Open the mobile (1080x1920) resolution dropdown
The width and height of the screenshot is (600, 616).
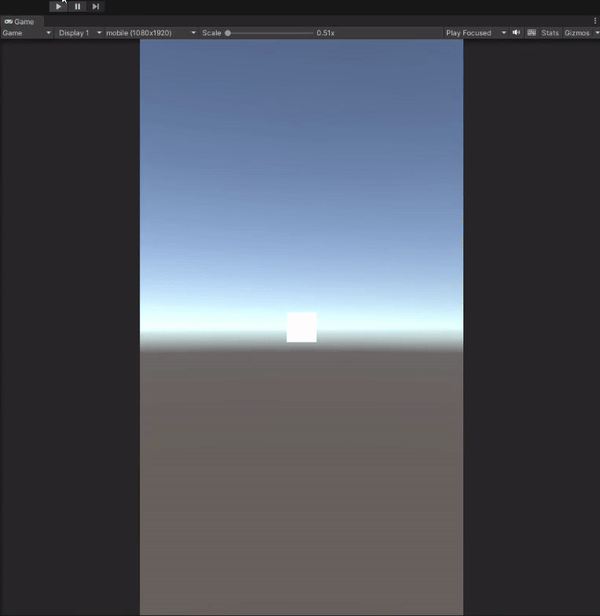[x=151, y=33]
